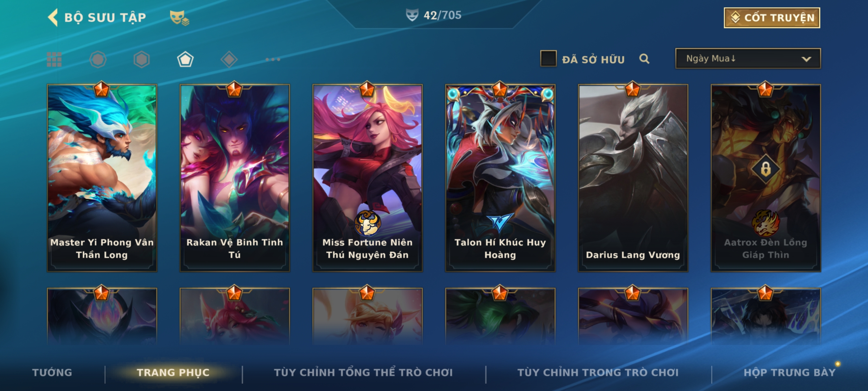Open the locked Aatrox Đèn Lồng Giáp Thìn skin
This screenshot has width=868, height=391.
coord(766,178)
